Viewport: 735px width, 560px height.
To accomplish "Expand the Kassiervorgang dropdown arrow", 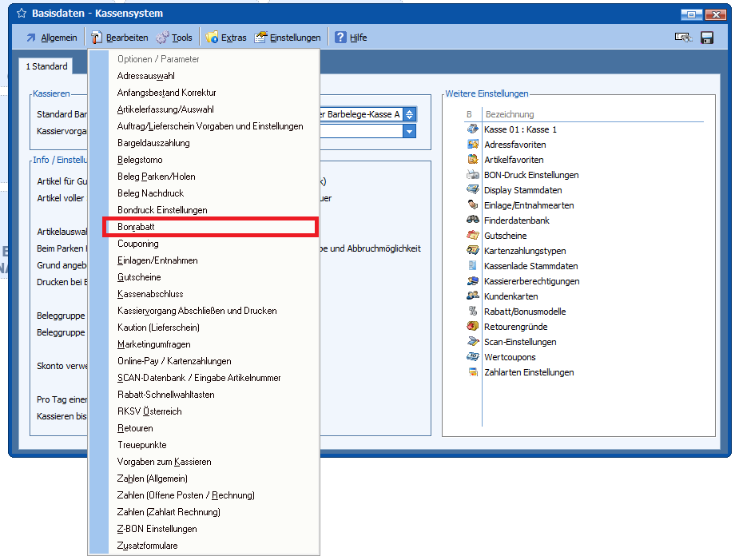I will pyautogui.click(x=409, y=131).
